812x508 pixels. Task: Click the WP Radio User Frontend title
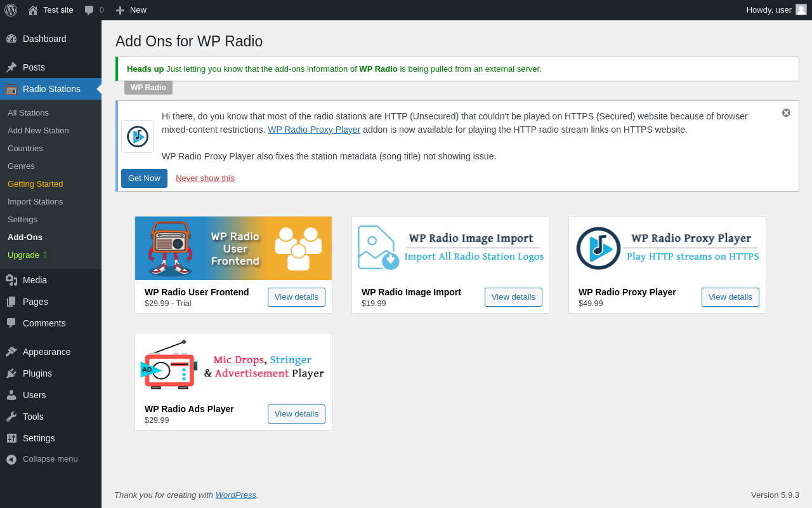197,292
